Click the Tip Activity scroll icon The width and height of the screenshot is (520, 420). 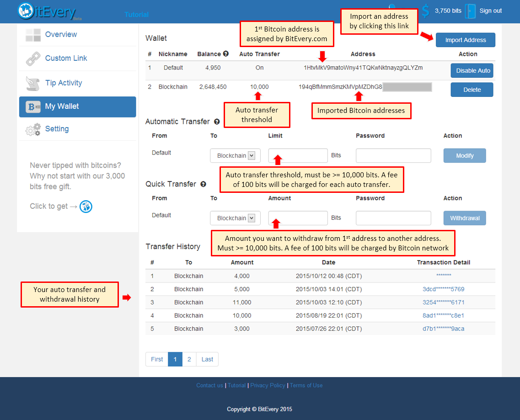pyautogui.click(x=33, y=83)
